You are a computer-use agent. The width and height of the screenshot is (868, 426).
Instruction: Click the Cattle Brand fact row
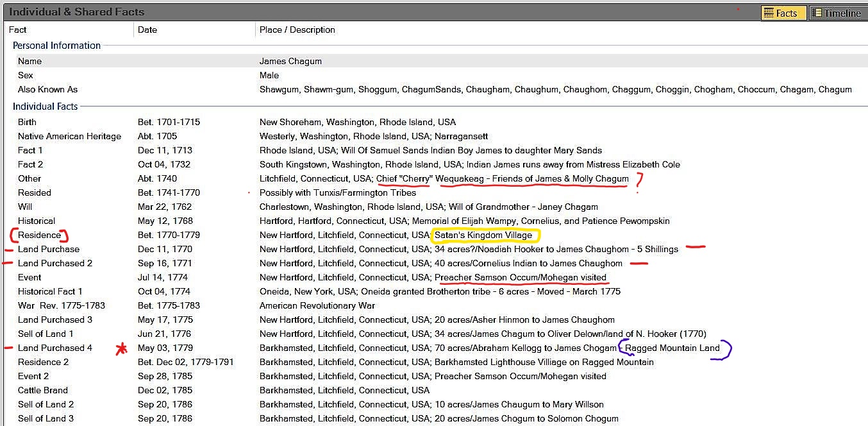click(x=42, y=390)
